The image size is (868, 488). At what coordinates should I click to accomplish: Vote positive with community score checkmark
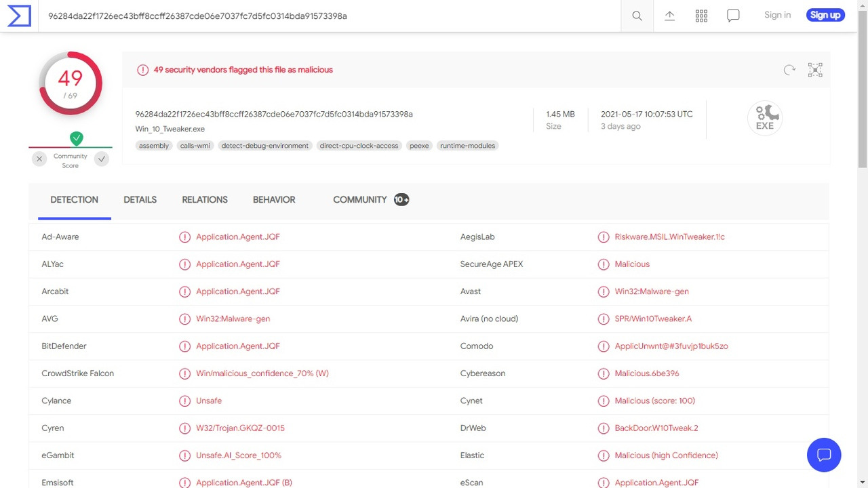(102, 159)
